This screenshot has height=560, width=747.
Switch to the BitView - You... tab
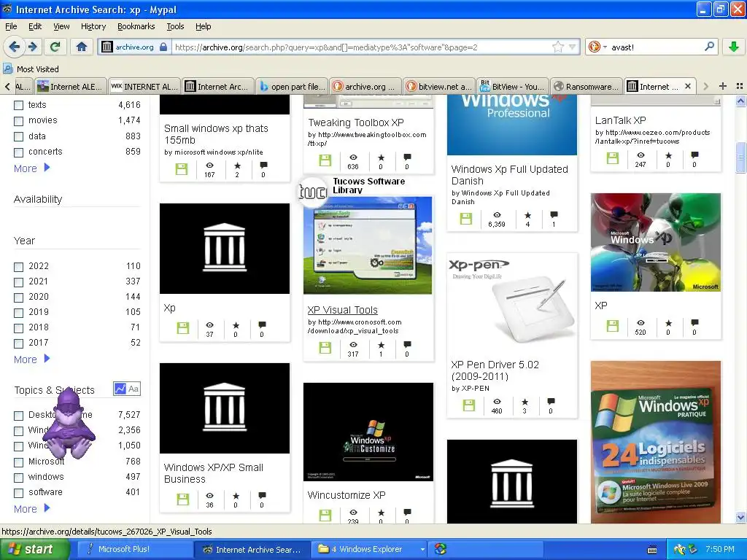(513, 86)
